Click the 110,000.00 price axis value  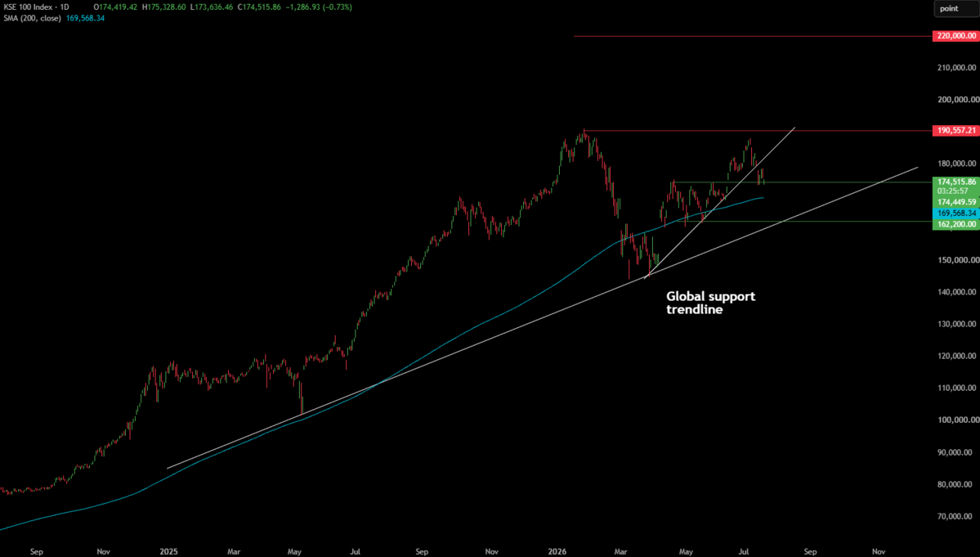pyautogui.click(x=957, y=388)
